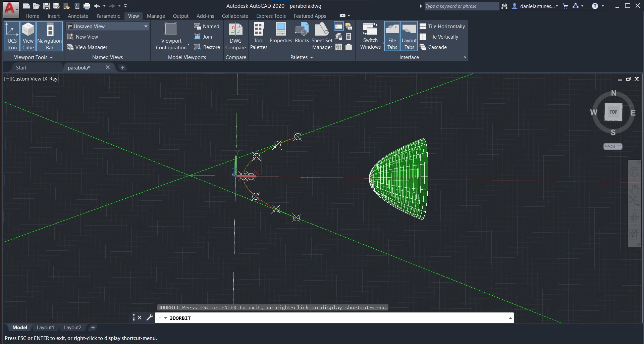Switch to the Annotate ribbon tab
This screenshot has height=344, width=644.
[x=78, y=16]
